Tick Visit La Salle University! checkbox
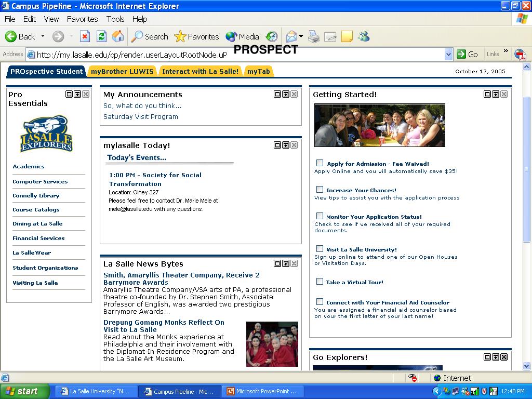This screenshot has width=532, height=399. tap(320, 249)
